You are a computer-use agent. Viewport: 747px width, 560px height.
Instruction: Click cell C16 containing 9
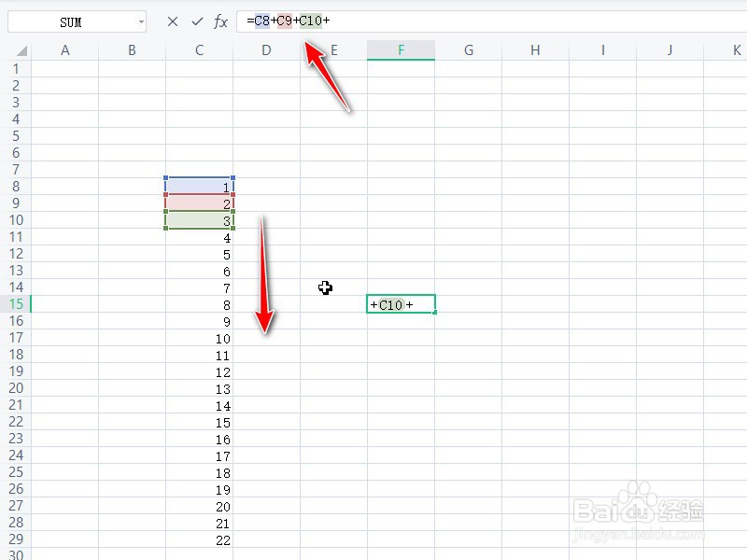click(x=199, y=321)
